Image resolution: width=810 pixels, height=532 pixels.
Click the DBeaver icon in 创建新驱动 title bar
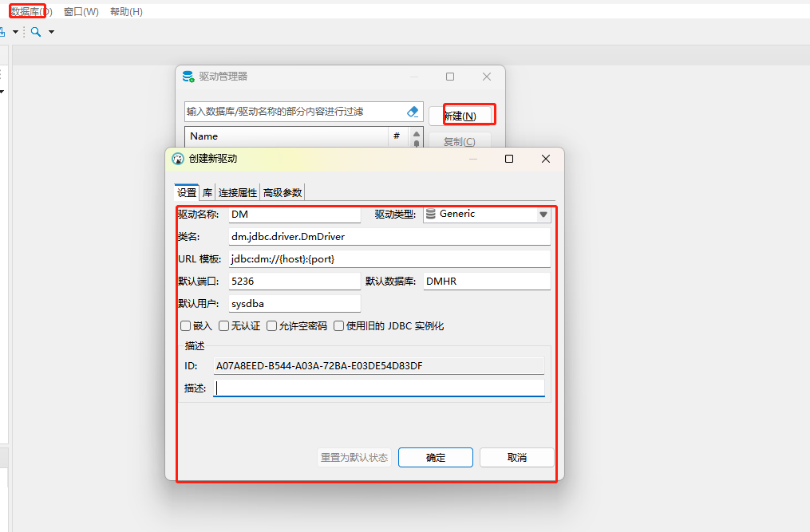[178, 159]
